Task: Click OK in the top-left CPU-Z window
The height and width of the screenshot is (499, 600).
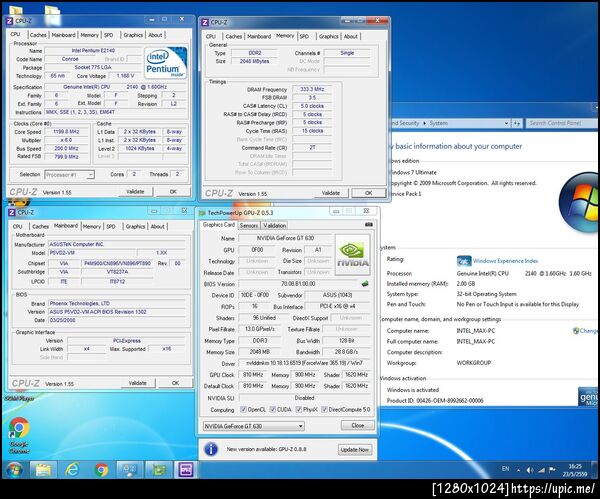Action: (173, 191)
